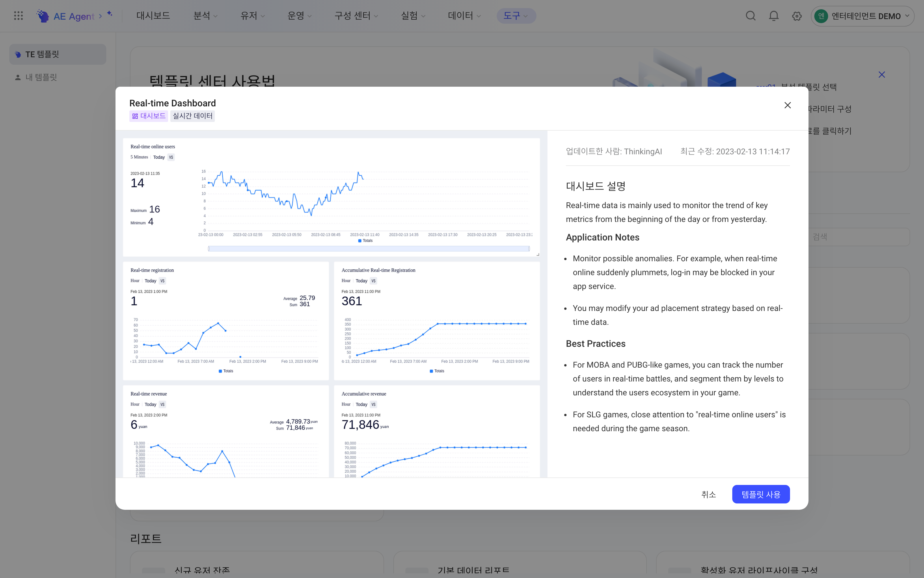This screenshot has height=578, width=924.
Task: Open the search magnifier icon
Action: tap(750, 16)
